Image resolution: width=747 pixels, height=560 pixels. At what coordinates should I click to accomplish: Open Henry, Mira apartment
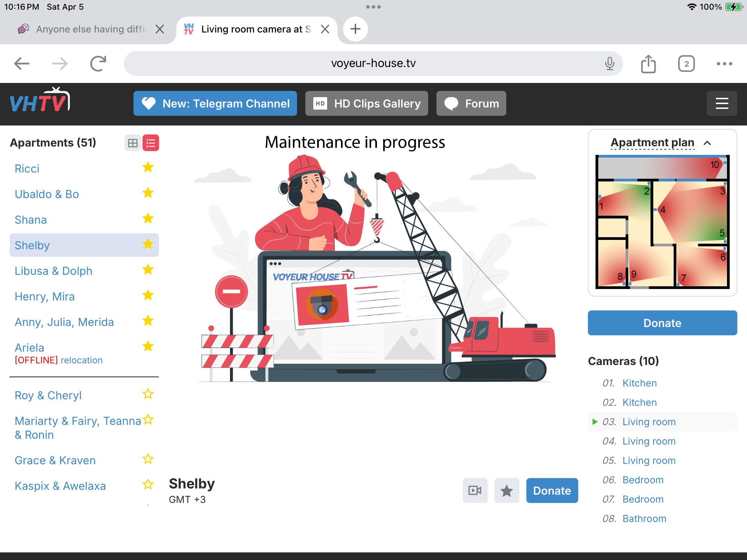(x=45, y=297)
